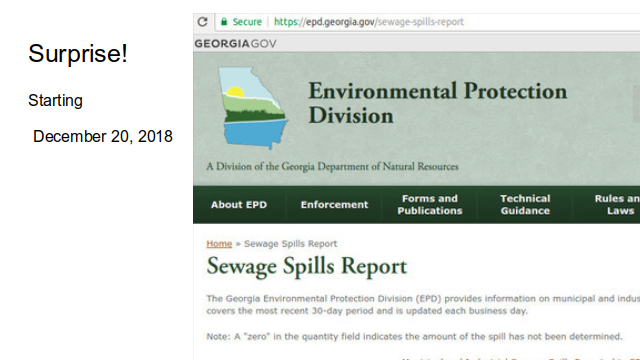Open the About EPD menu
Viewport: 640px width, 360px height.
point(239,204)
